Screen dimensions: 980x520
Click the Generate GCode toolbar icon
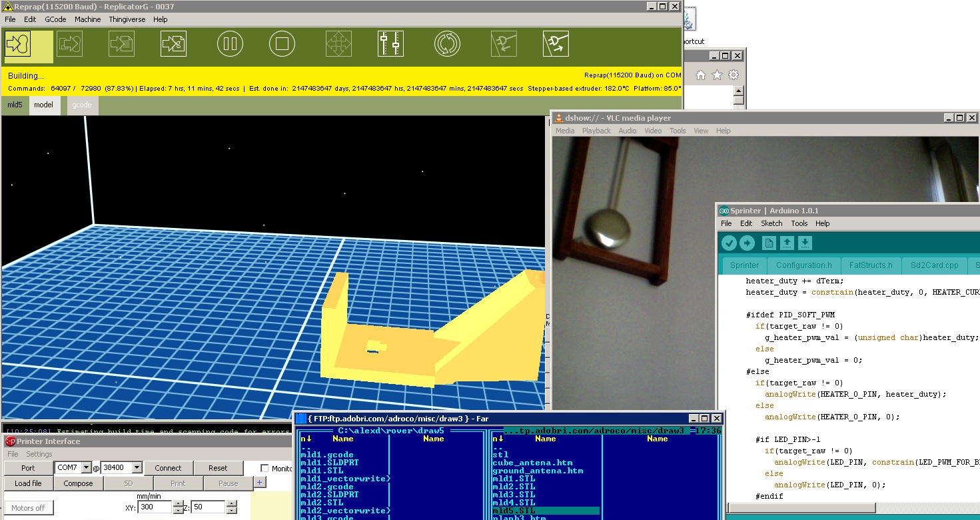click(173, 45)
